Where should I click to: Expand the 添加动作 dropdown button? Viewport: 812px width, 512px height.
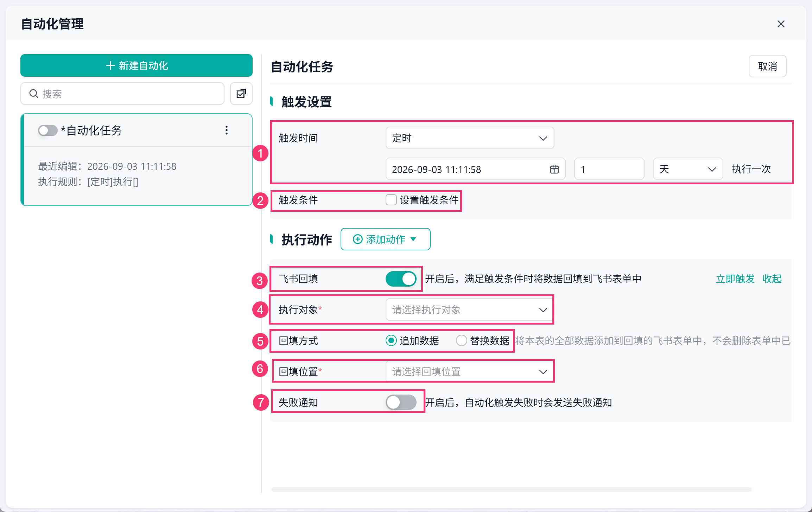coord(385,239)
